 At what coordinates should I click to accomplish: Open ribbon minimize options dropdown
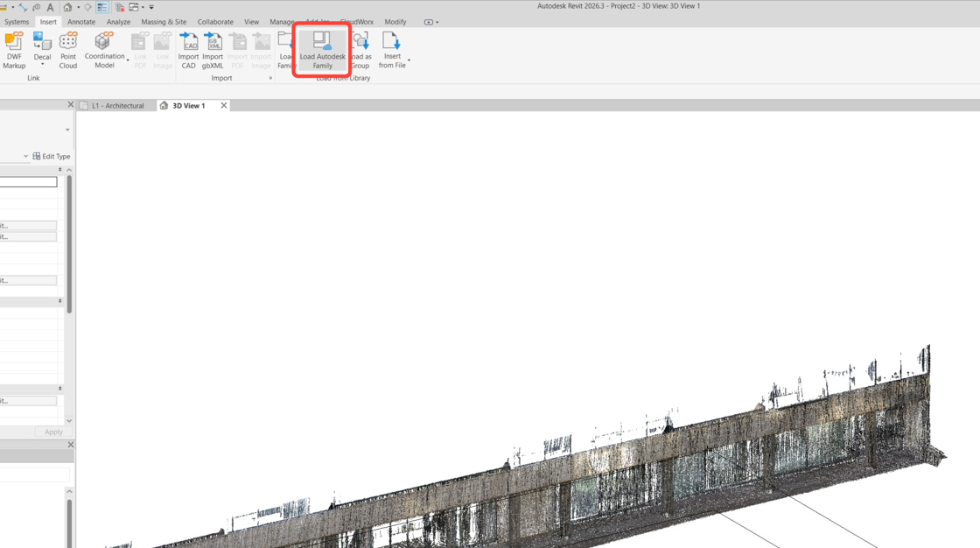point(437,23)
